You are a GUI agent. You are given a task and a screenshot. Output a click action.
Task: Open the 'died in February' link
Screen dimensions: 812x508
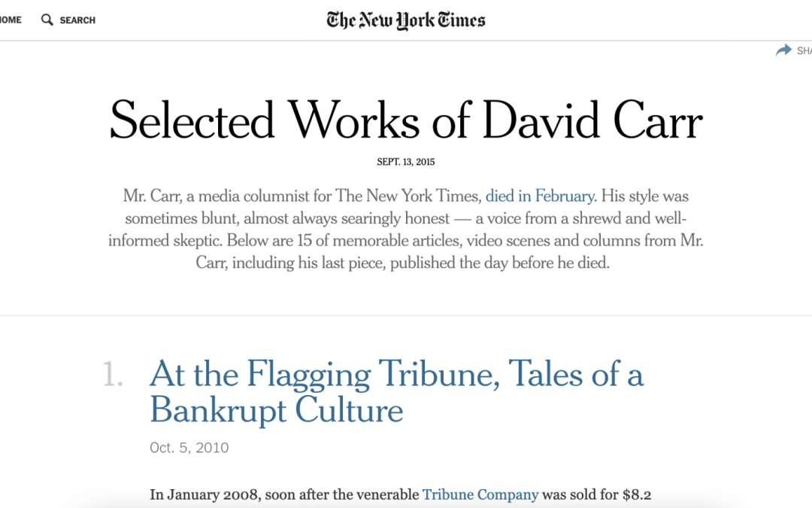(x=540, y=196)
